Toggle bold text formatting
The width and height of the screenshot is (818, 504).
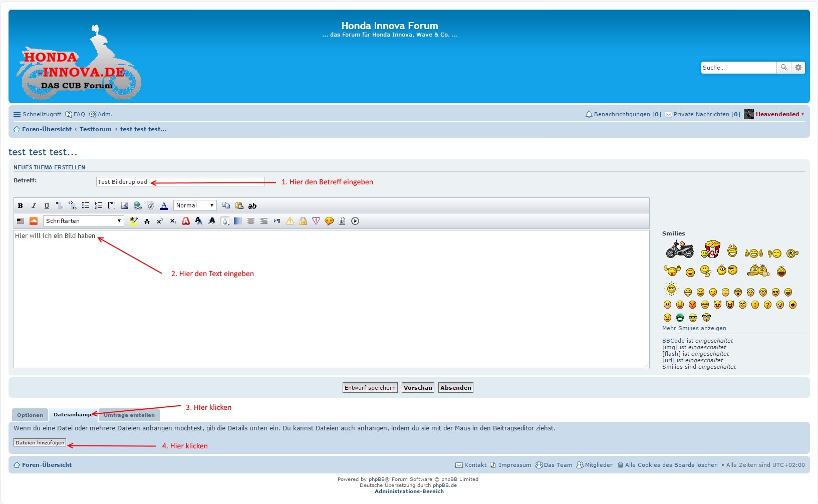(x=21, y=206)
